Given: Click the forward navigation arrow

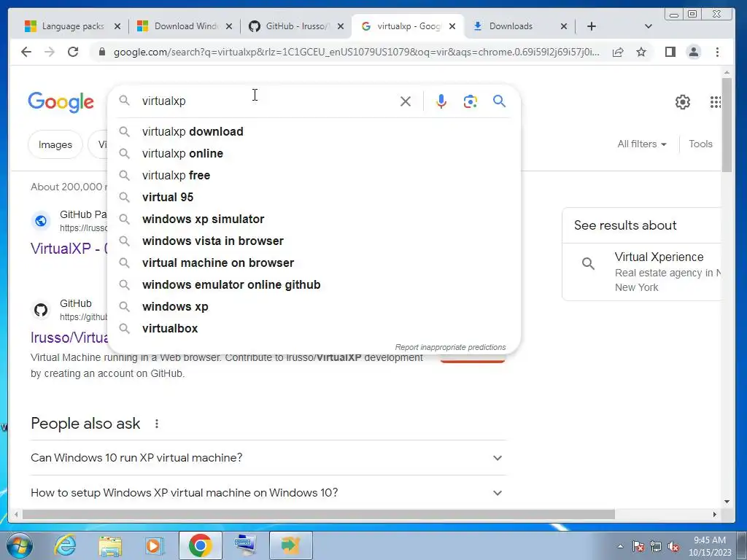Looking at the screenshot, I should coord(50,52).
